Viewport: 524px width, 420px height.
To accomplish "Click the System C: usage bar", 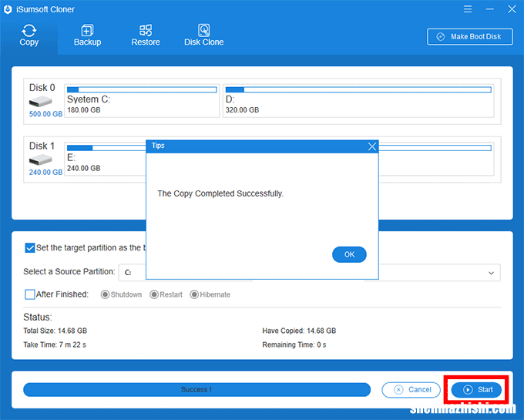I will (x=142, y=89).
